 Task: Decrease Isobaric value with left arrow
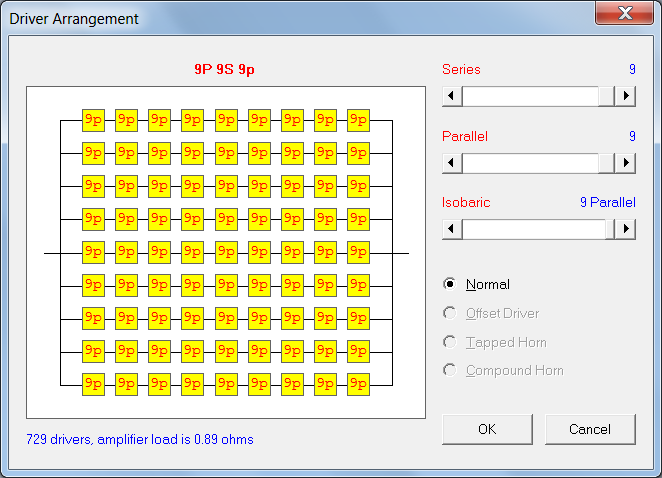pos(452,229)
